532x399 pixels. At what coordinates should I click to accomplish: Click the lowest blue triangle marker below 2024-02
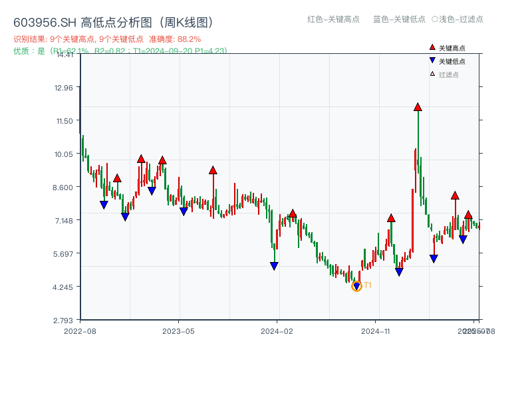point(274,265)
